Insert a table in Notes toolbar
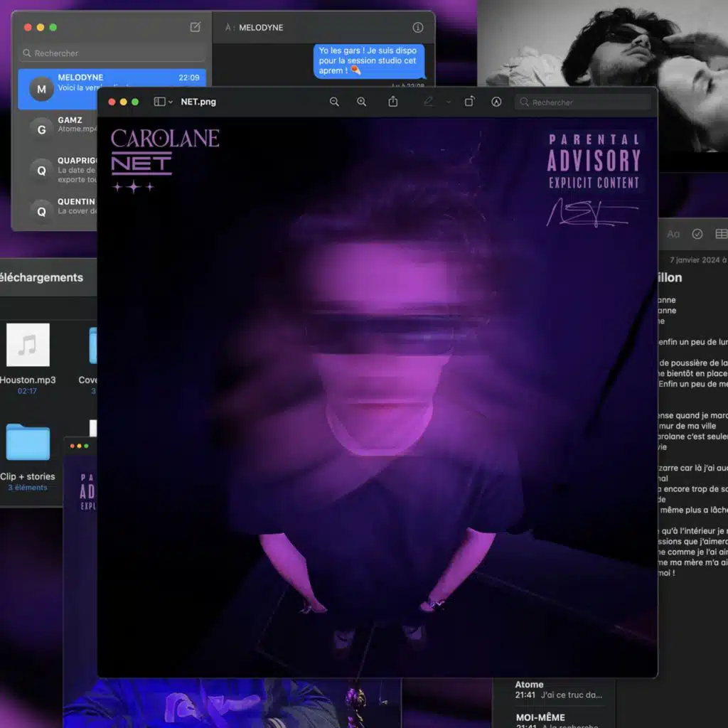Image resolution: width=728 pixels, height=728 pixels. tap(720, 234)
